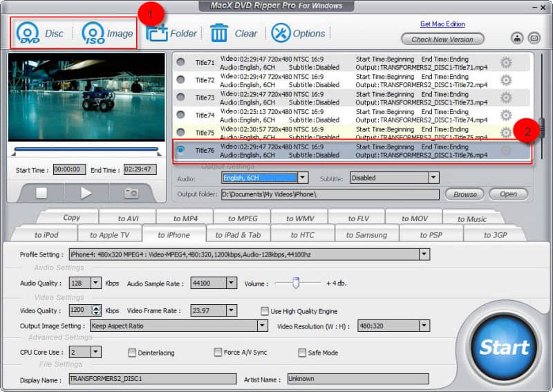Switch to the to iPad & Tab tab
The image size is (553, 392).
(x=238, y=234)
